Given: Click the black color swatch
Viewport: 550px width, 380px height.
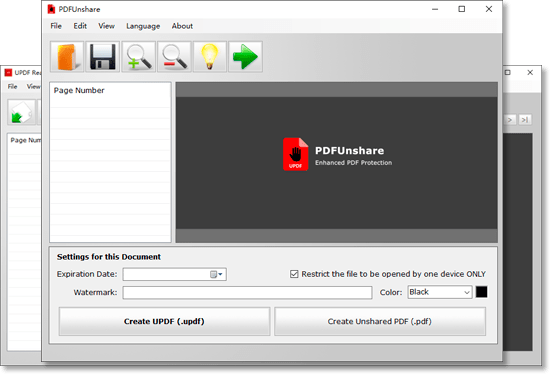Looking at the screenshot, I should (481, 292).
